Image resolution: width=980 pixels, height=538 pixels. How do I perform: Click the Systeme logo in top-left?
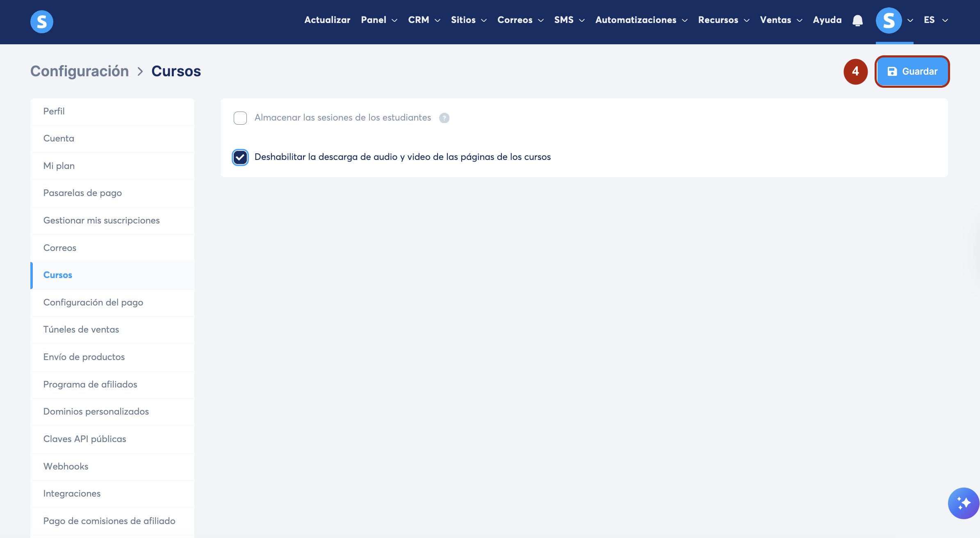[42, 21]
